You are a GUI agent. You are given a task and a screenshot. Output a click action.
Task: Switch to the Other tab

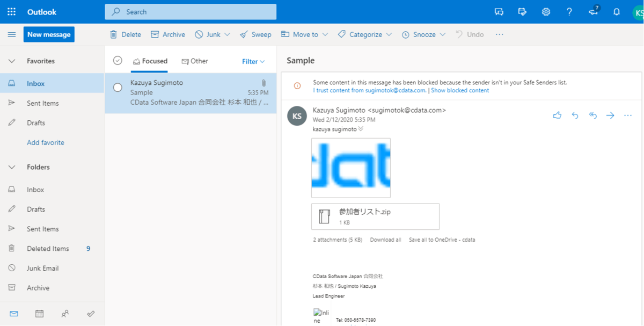[194, 61]
